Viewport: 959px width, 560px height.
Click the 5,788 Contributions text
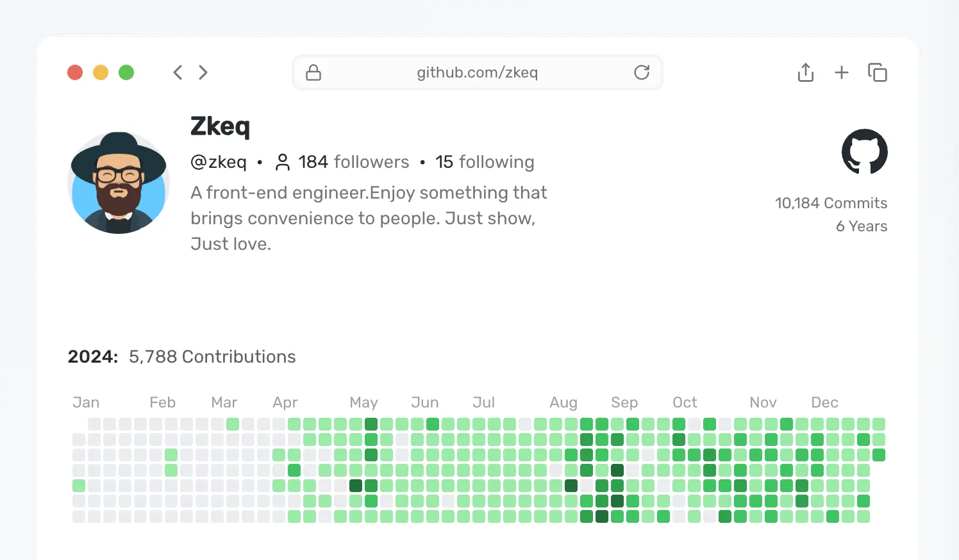212,357
